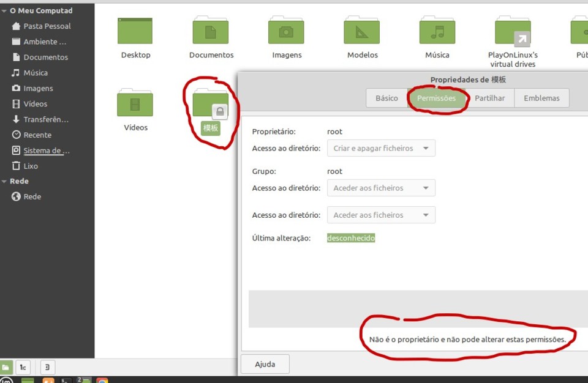588x383 pixels.
Task: Open PlayOnLinux's virtual drives shortcut
Action: (513, 32)
